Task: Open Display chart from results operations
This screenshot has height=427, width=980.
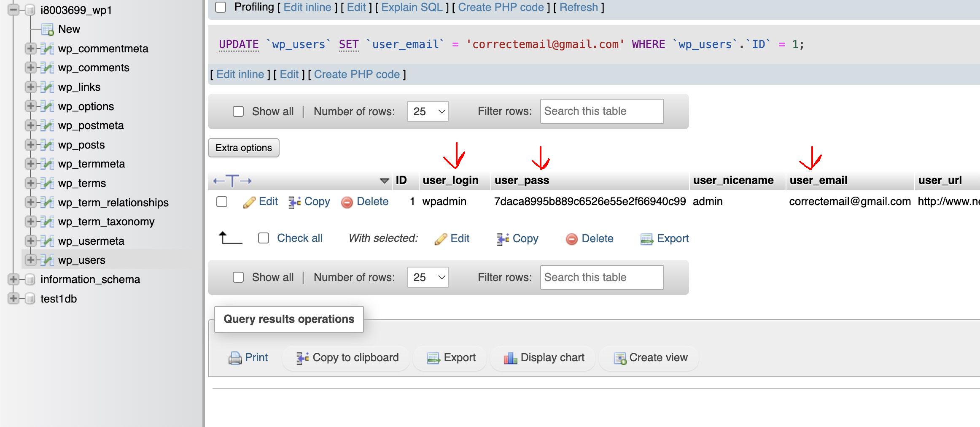Action: (x=511, y=357)
